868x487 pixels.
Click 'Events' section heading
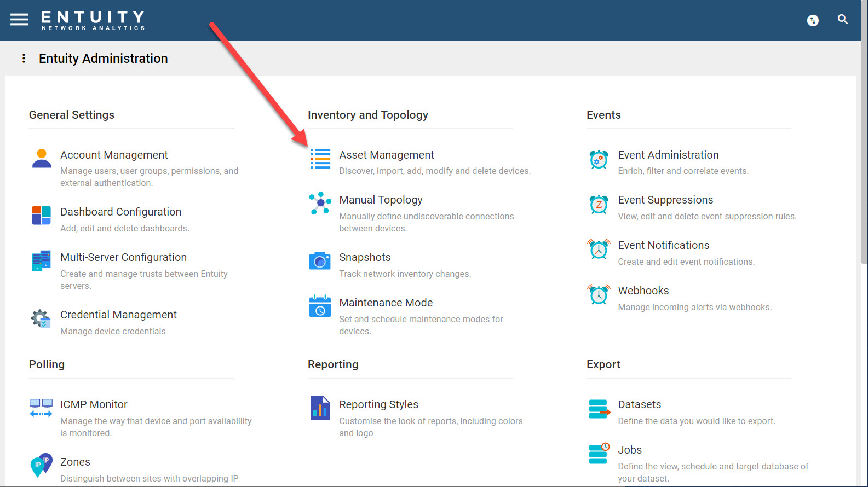point(603,115)
